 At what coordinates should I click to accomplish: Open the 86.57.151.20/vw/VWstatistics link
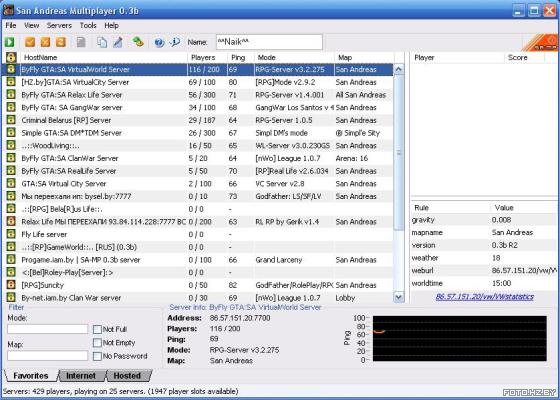coord(485,297)
